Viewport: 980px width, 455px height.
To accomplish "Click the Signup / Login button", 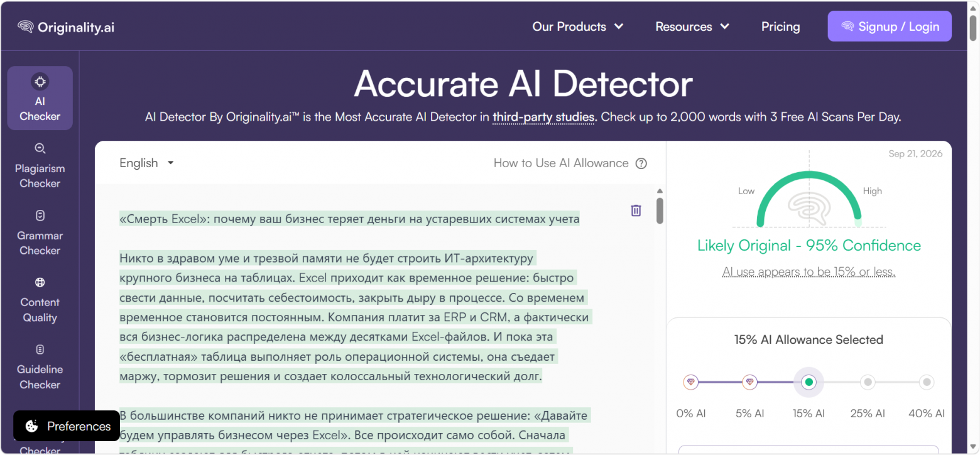I will (890, 26).
